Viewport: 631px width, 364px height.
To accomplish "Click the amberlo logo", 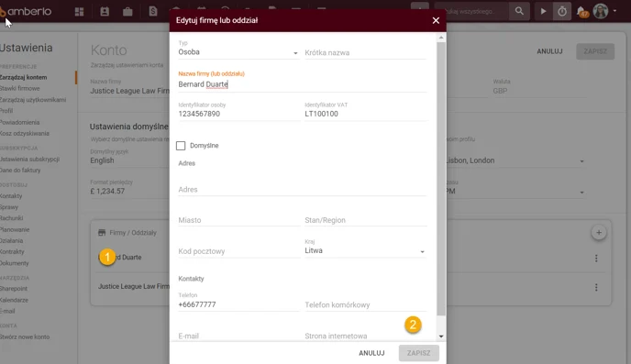I will coord(26,11).
